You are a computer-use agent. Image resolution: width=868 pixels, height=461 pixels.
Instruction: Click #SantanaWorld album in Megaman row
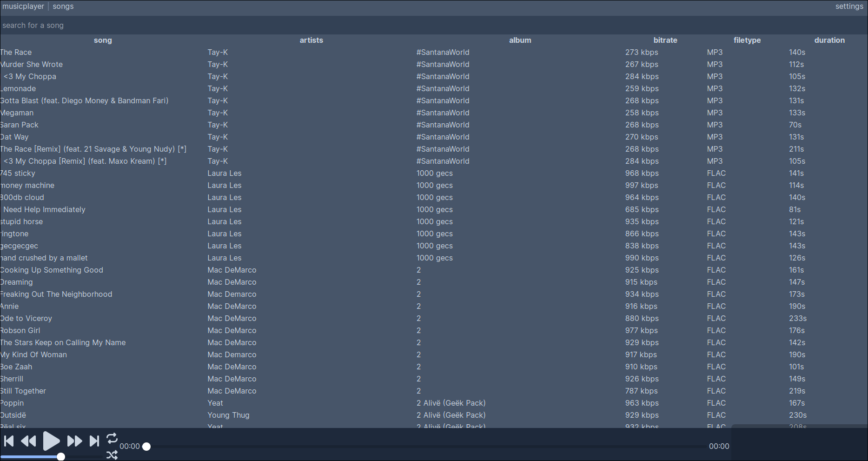[x=443, y=113]
